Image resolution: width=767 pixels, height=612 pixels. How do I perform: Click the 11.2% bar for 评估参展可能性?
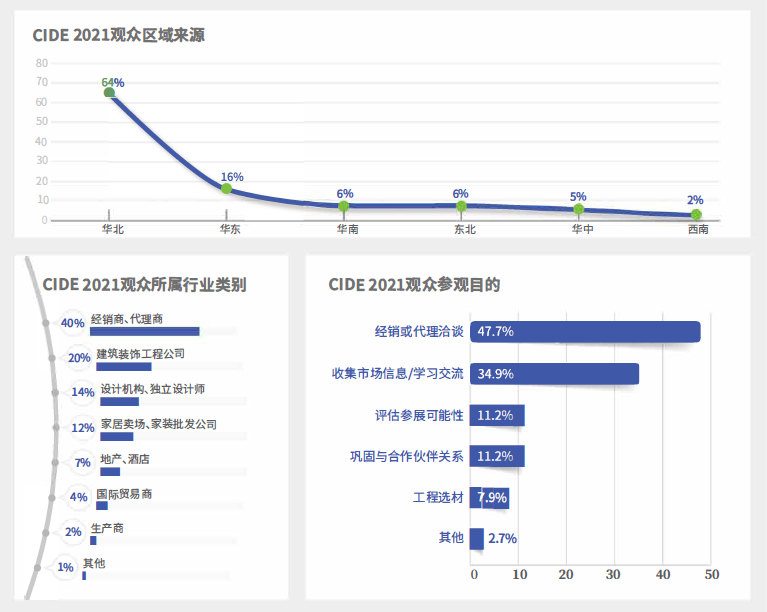coord(497,415)
